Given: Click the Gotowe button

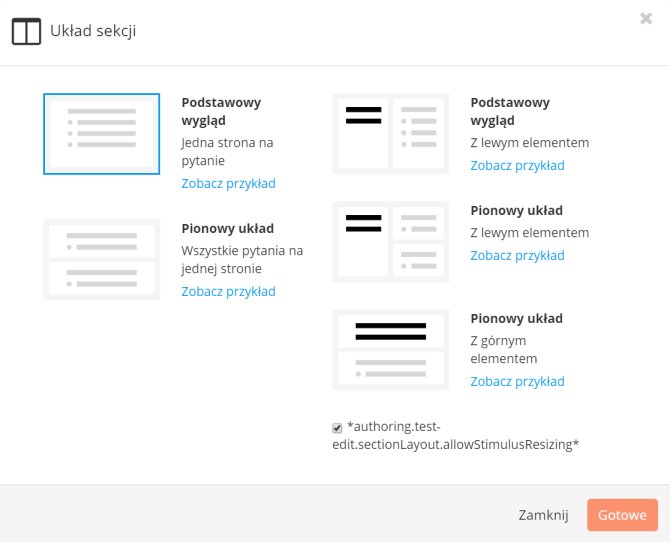Looking at the screenshot, I should tap(622, 515).
